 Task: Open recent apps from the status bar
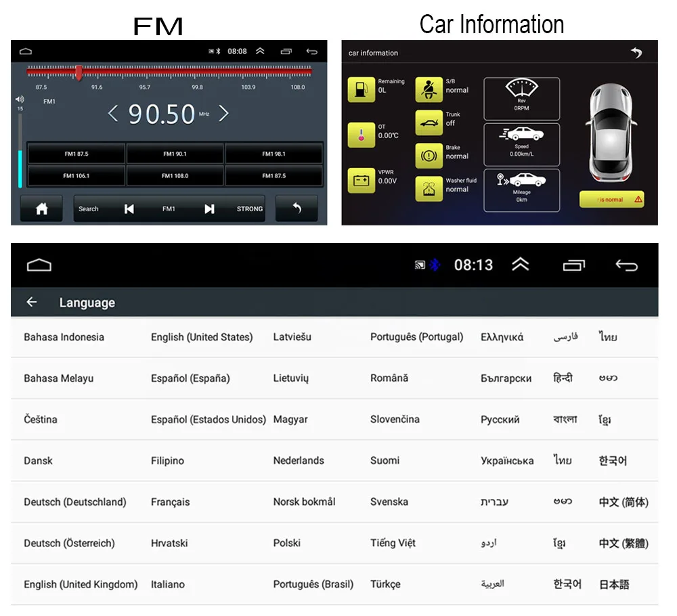pos(575,265)
